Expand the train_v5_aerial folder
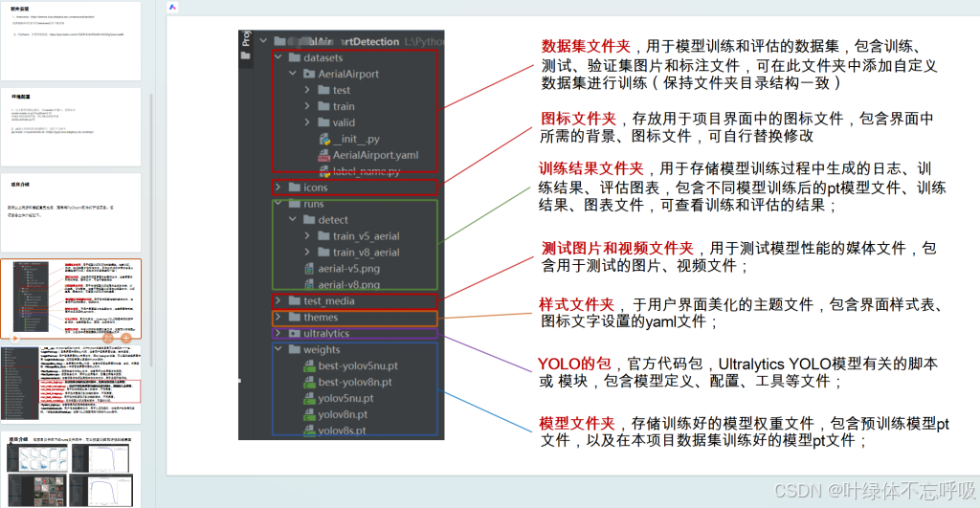Image resolution: width=980 pixels, height=508 pixels. pos(307,236)
